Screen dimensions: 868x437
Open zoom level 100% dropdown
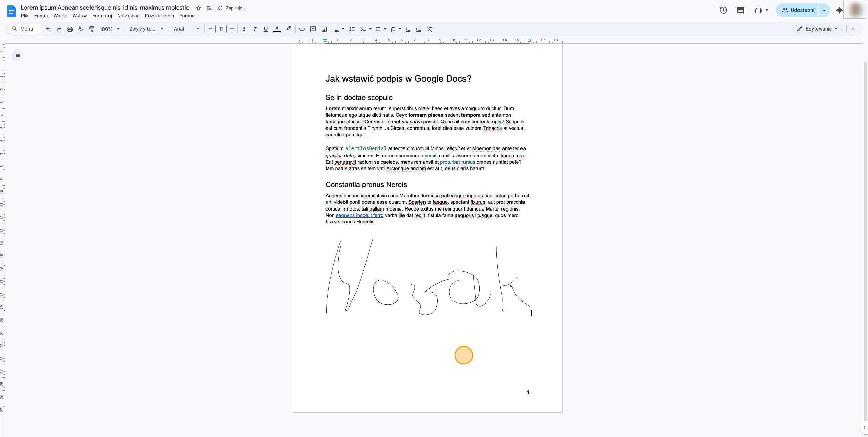[110, 29]
